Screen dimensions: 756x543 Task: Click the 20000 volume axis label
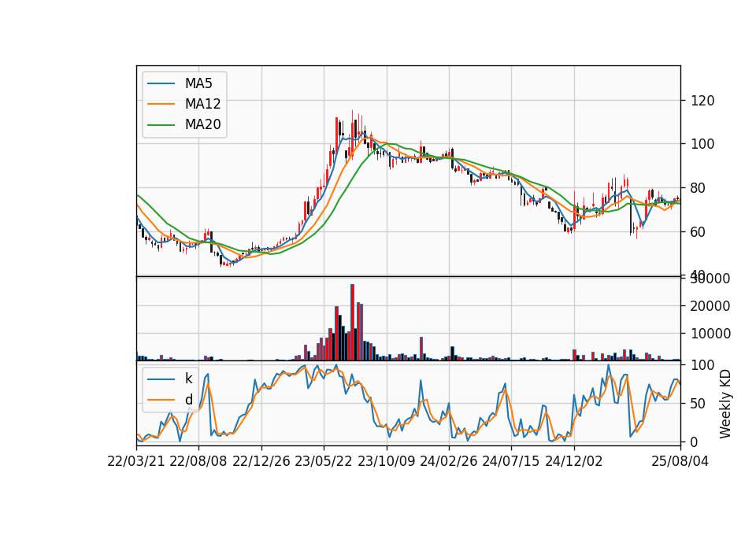click(x=710, y=306)
